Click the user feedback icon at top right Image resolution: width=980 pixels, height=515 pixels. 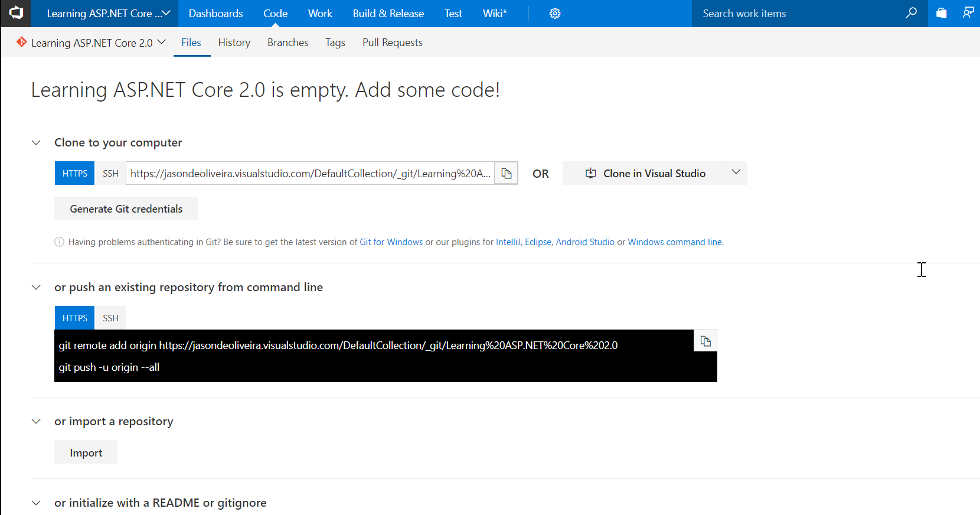click(968, 13)
